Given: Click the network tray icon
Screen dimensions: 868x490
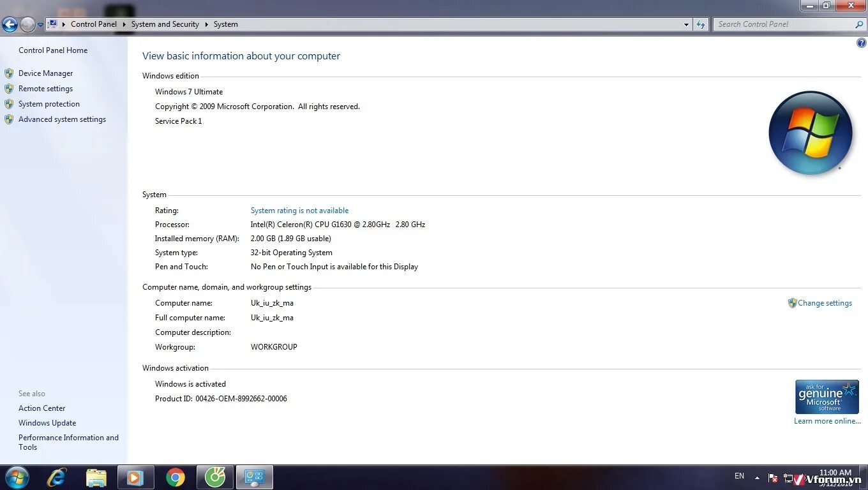Looking at the screenshot, I should [789, 478].
